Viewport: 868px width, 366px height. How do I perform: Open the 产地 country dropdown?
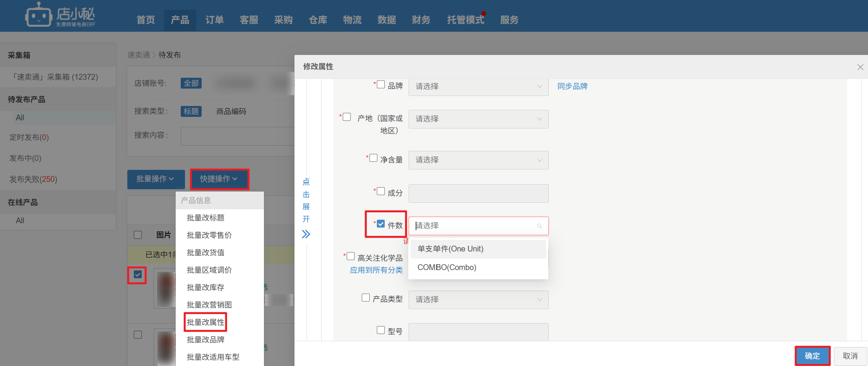478,119
